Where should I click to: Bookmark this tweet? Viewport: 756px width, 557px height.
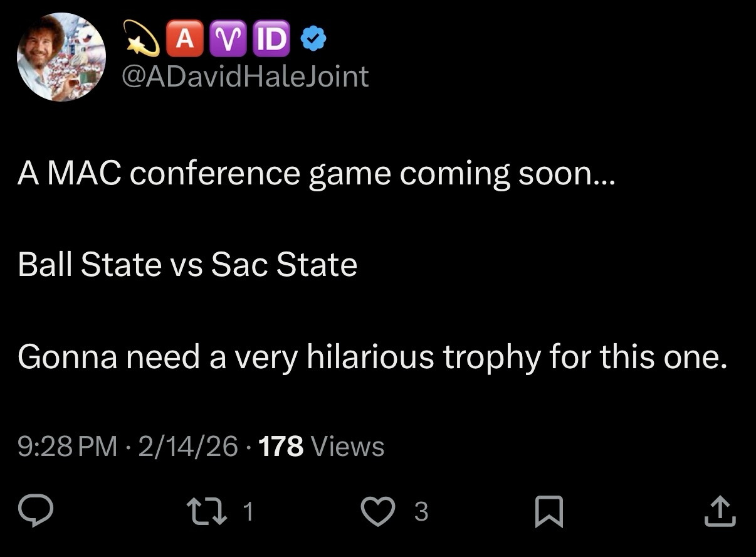point(550,512)
